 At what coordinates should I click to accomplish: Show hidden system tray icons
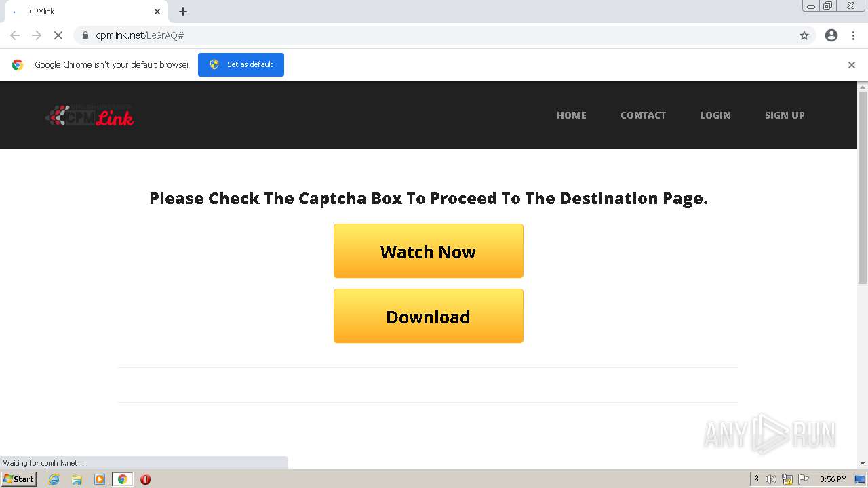click(756, 479)
